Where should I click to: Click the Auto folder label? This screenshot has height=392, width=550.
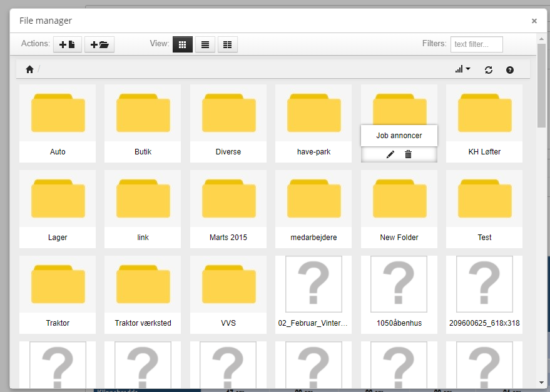(58, 152)
